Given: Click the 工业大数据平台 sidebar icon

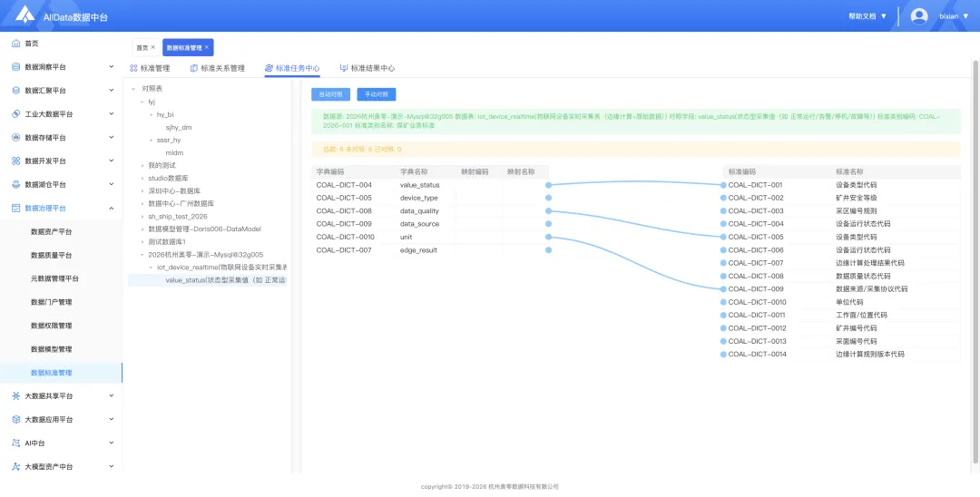Looking at the screenshot, I should pyautogui.click(x=16, y=114).
